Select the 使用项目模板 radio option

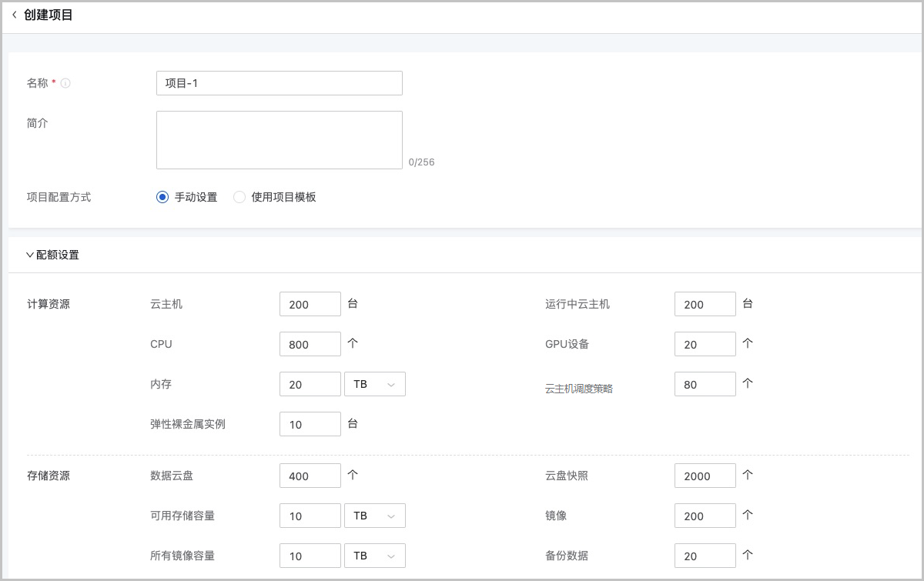coord(239,197)
